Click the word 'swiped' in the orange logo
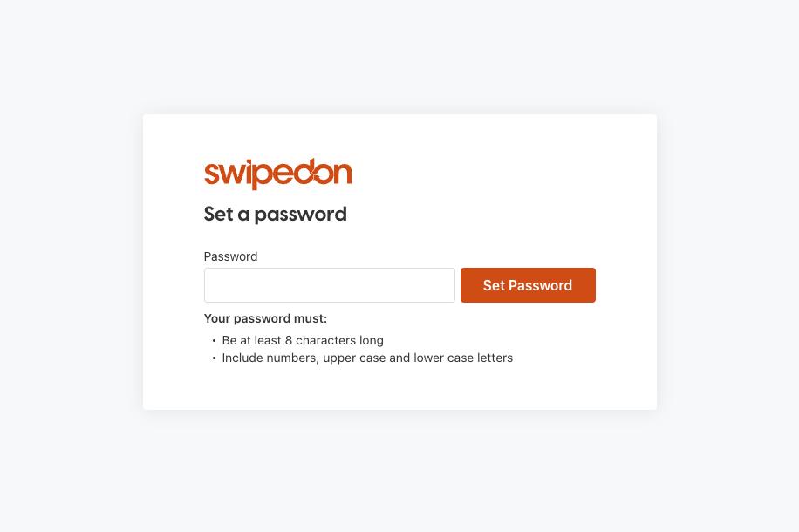Screen dimensions: 799x532 261,174
